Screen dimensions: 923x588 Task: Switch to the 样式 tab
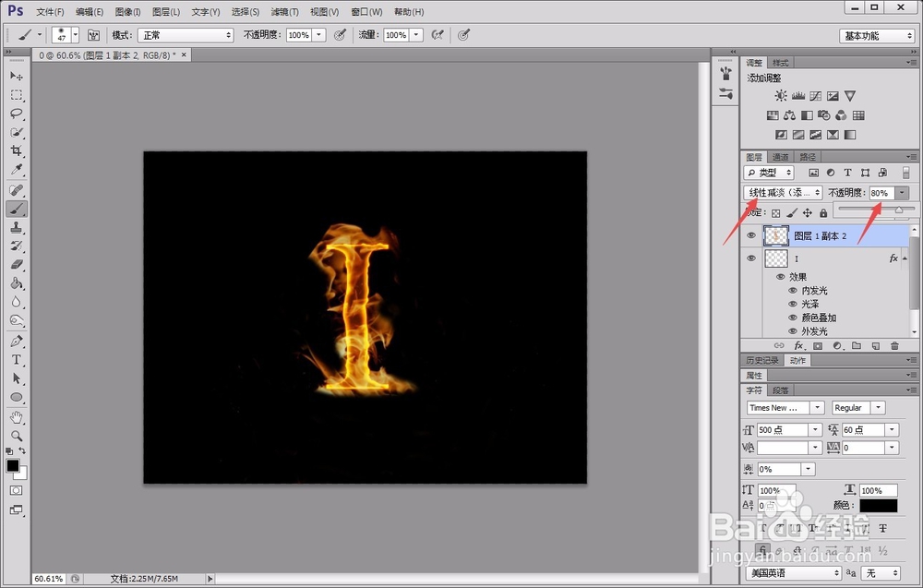(x=781, y=63)
